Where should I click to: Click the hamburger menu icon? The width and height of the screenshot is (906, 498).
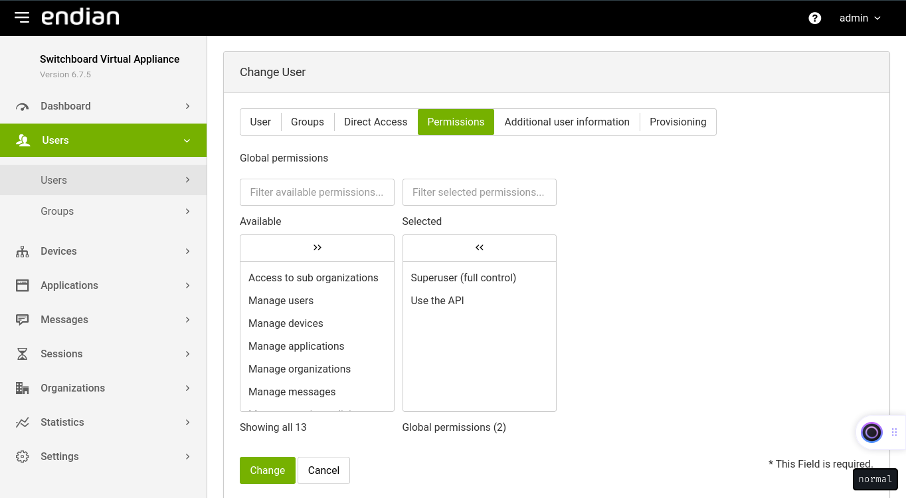22,18
